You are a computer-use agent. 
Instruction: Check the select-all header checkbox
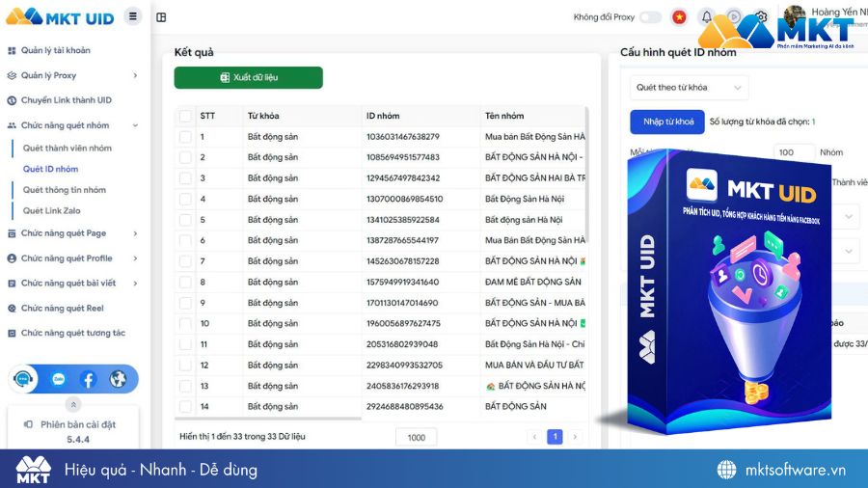pos(185,116)
